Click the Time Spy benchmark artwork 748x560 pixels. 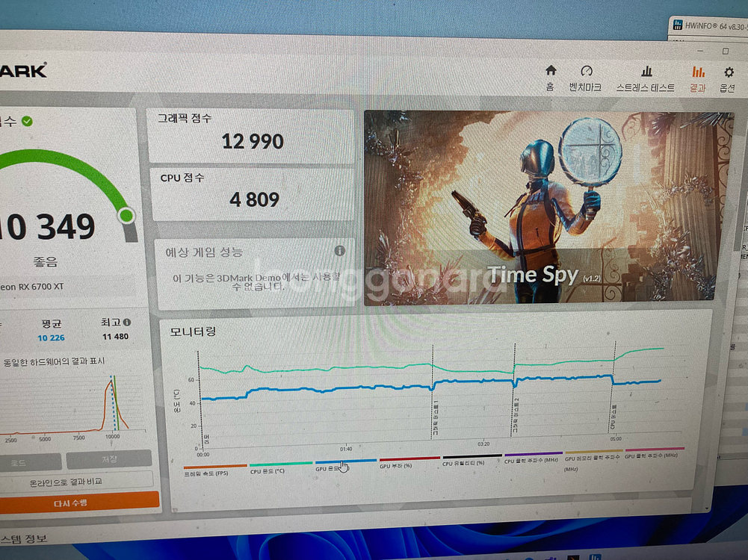pyautogui.click(x=548, y=208)
